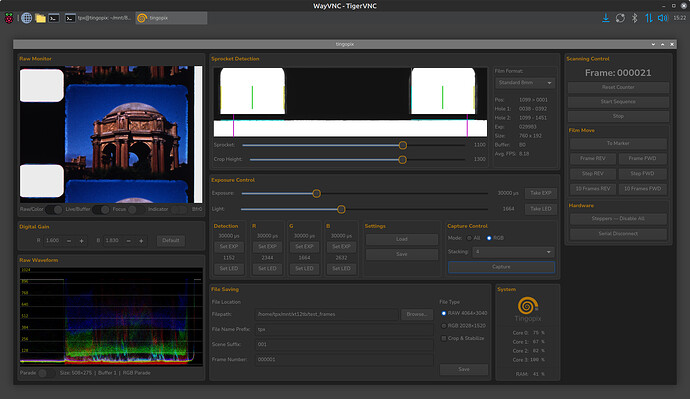This screenshot has height=399, width=690.
Task: Click Steppers — Disable All button
Action: 618,219
